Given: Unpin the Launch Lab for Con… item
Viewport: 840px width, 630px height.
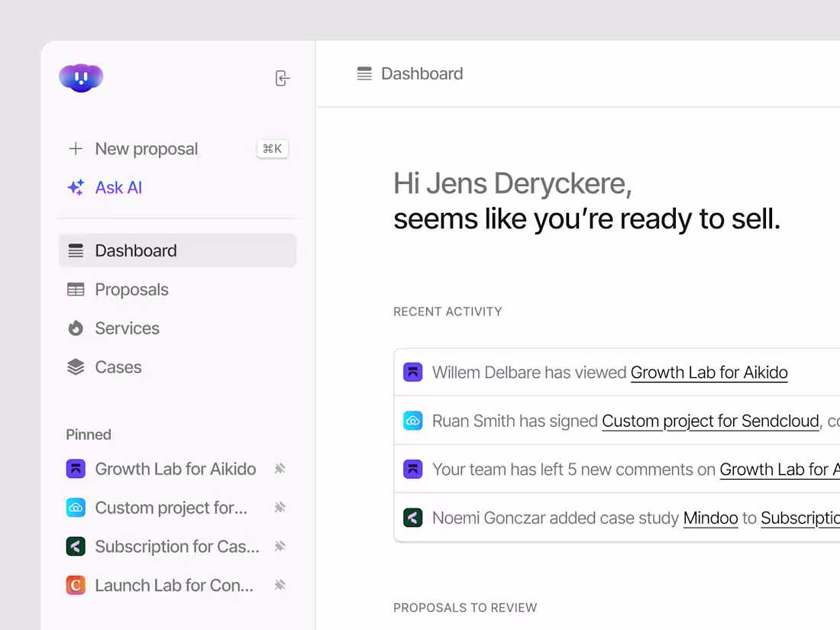Looking at the screenshot, I should click(x=279, y=585).
